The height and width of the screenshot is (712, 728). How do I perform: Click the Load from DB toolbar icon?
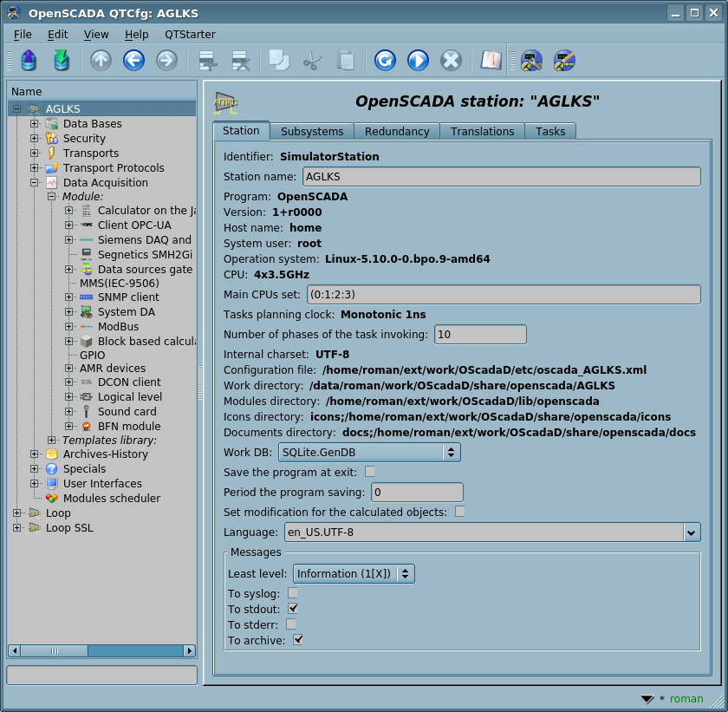29,61
